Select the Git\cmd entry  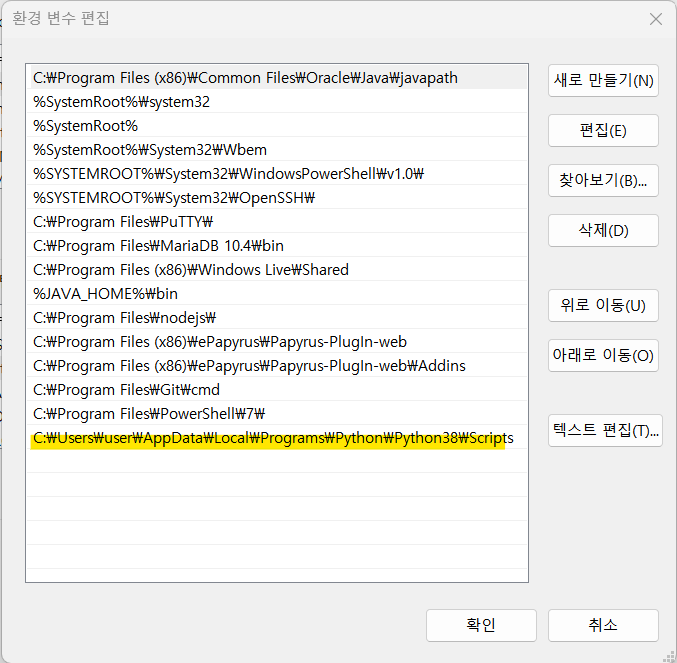point(277,390)
